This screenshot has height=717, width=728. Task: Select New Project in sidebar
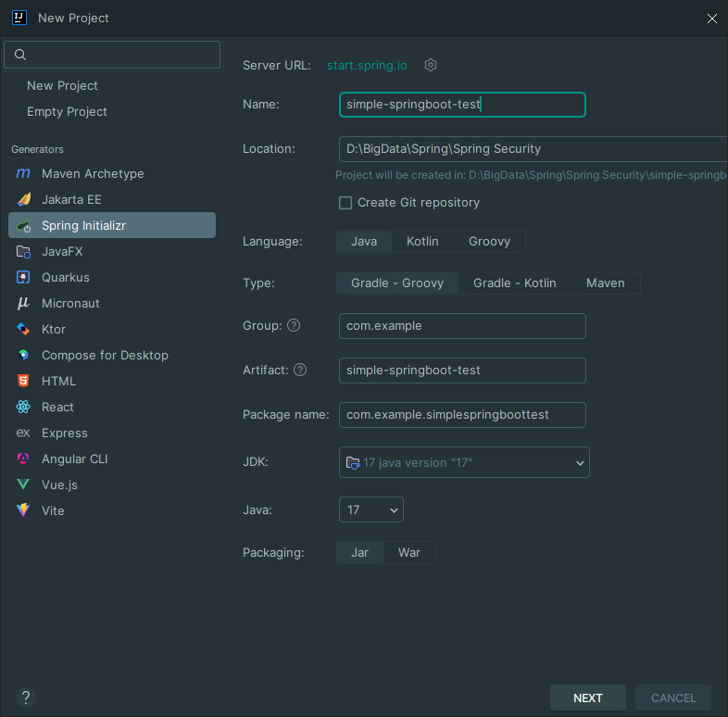point(62,86)
